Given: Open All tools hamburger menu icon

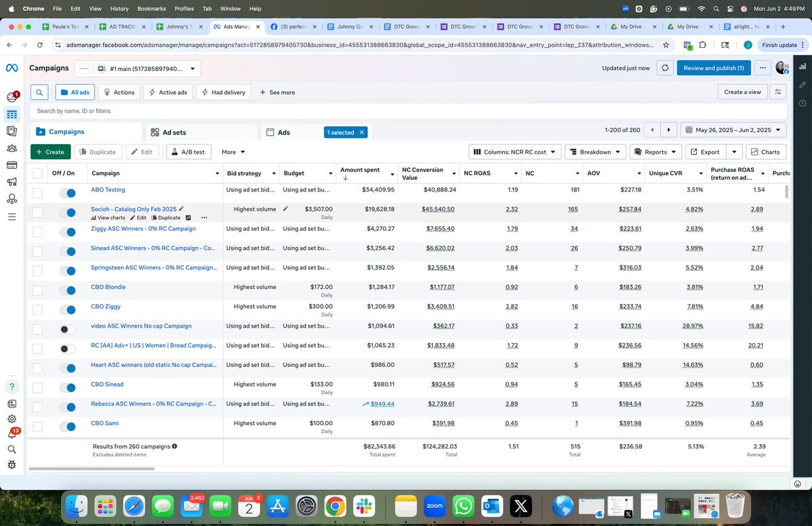Looking at the screenshot, I should click(x=12, y=217).
